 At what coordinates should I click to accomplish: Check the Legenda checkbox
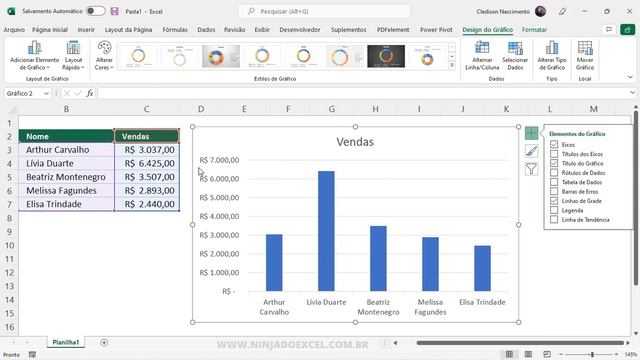[x=554, y=210]
